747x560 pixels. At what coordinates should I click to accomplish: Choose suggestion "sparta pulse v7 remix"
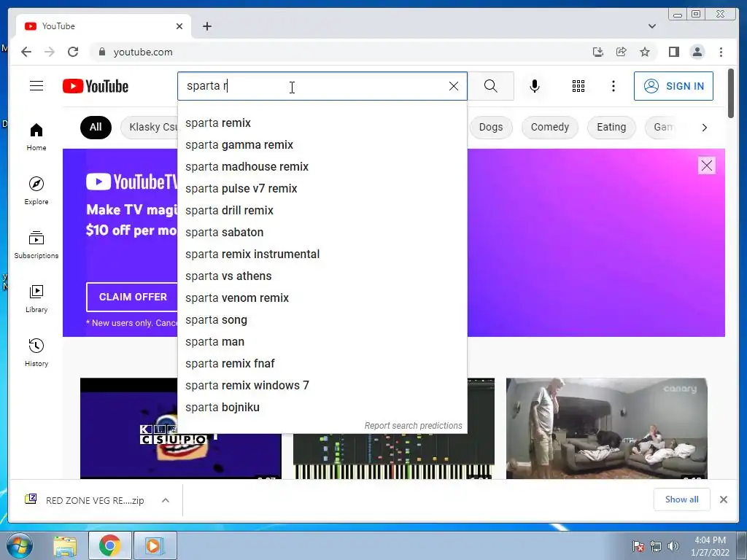(x=322, y=189)
